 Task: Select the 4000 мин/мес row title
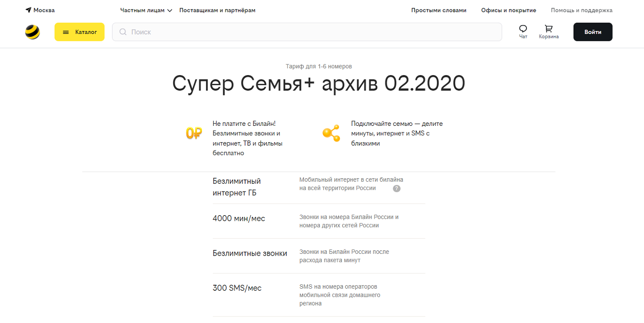(x=239, y=219)
